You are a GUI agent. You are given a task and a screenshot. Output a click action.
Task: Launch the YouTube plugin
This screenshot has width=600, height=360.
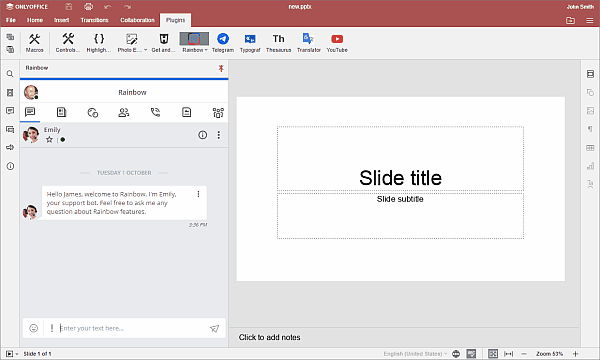(337, 42)
